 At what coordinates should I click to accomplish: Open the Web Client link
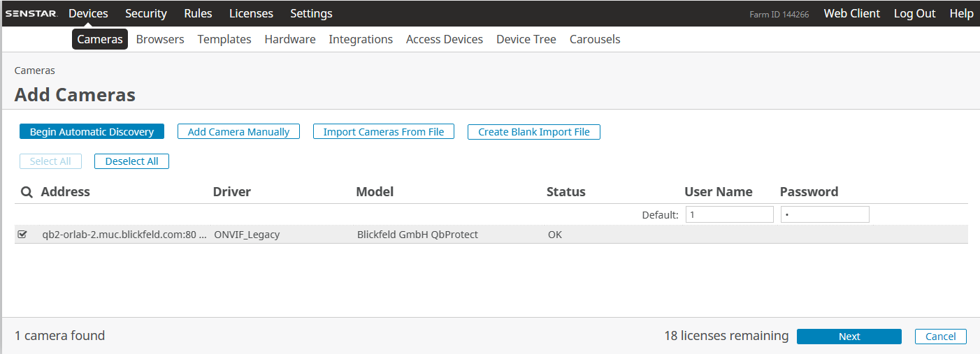coord(851,13)
